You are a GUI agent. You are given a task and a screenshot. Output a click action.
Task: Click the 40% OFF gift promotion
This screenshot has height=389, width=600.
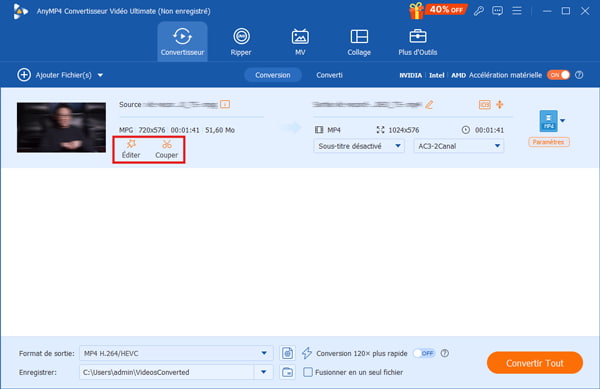click(438, 10)
